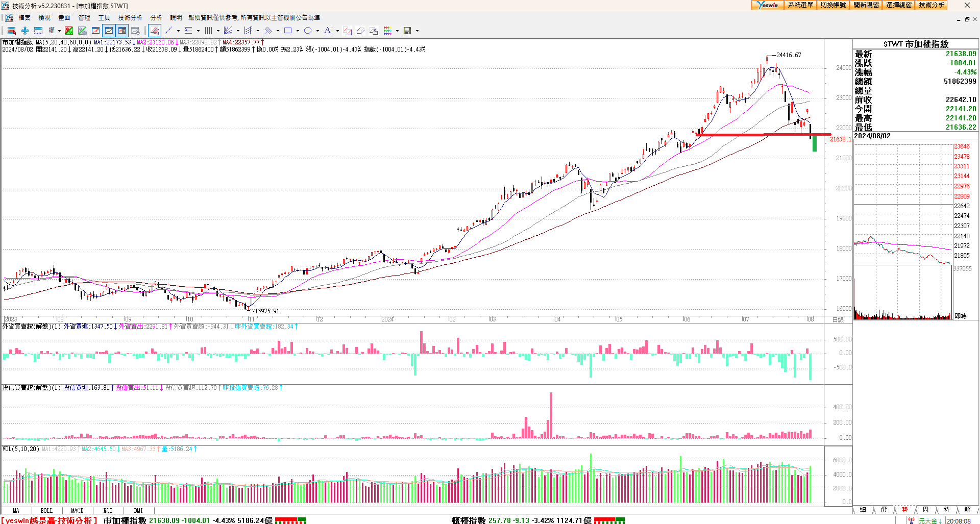Image resolution: width=980 pixels, height=524 pixels.
Task: Open the rectangle tool dropdown arrow
Action: [x=298, y=31]
